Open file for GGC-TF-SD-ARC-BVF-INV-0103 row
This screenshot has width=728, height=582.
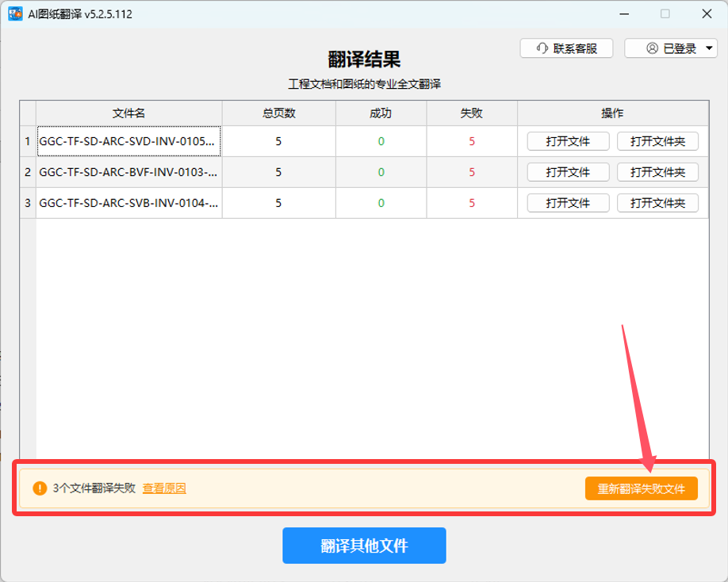click(x=568, y=172)
